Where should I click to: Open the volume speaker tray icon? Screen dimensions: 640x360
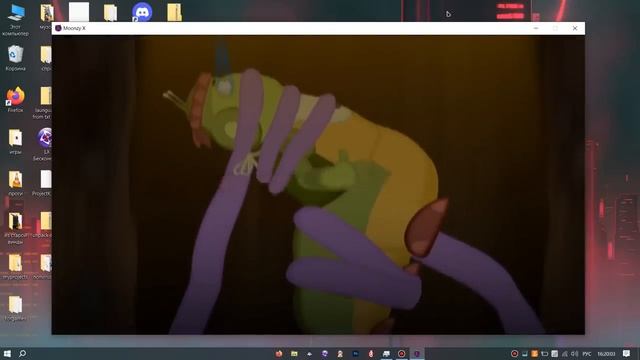pyautogui.click(x=574, y=353)
